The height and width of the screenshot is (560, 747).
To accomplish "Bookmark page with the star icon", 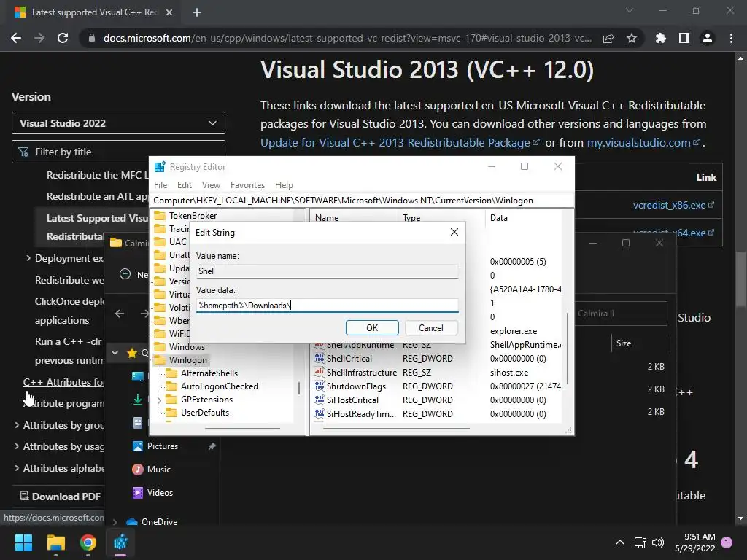I will [x=632, y=38].
